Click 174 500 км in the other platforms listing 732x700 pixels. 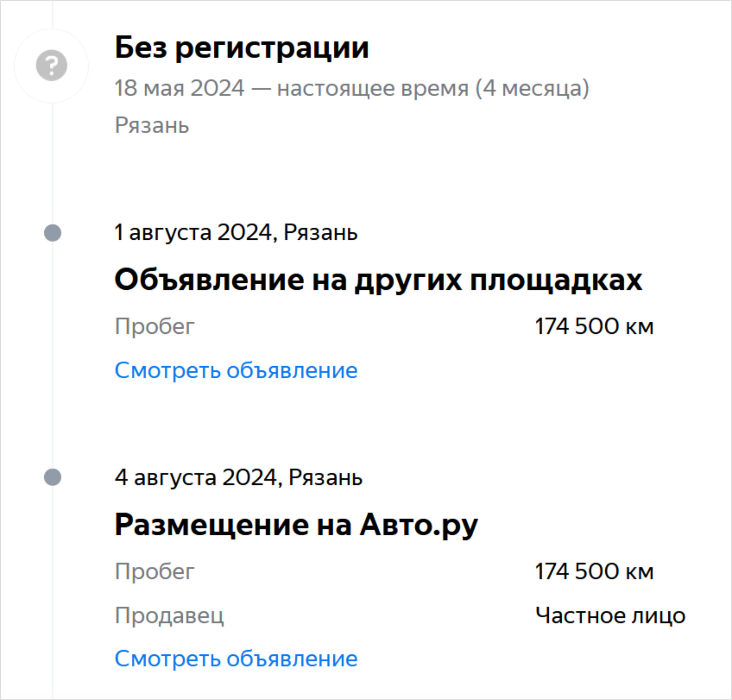tap(594, 326)
